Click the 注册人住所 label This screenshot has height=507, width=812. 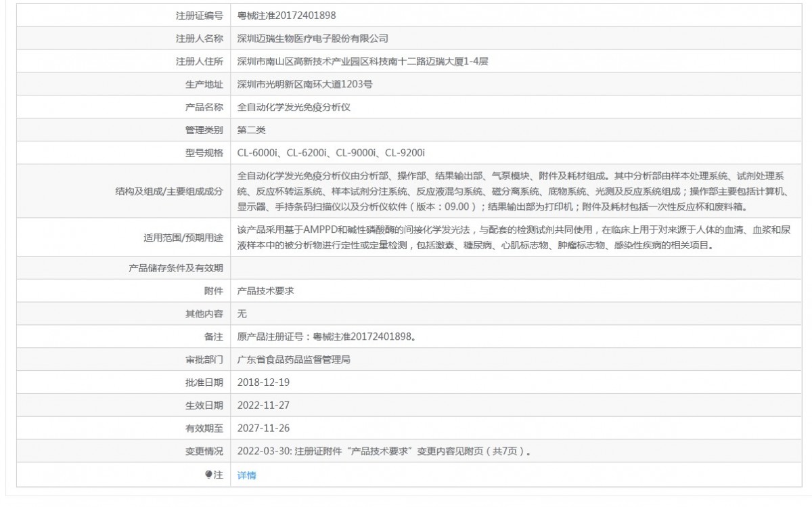[200, 61]
